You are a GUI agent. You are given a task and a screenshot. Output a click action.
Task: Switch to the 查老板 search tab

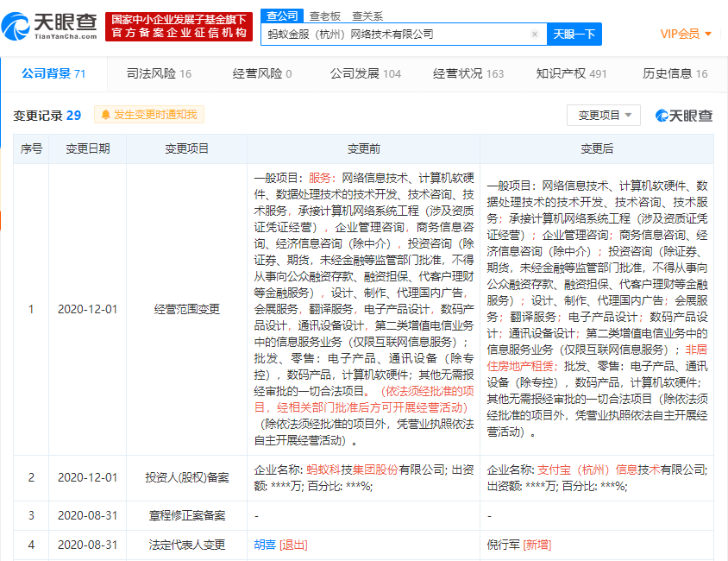(x=325, y=16)
